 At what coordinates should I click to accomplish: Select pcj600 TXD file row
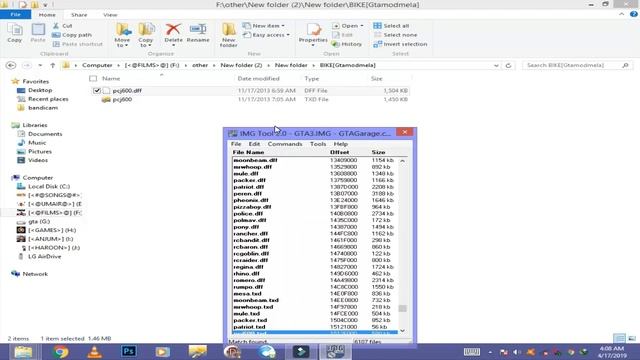[249, 100]
